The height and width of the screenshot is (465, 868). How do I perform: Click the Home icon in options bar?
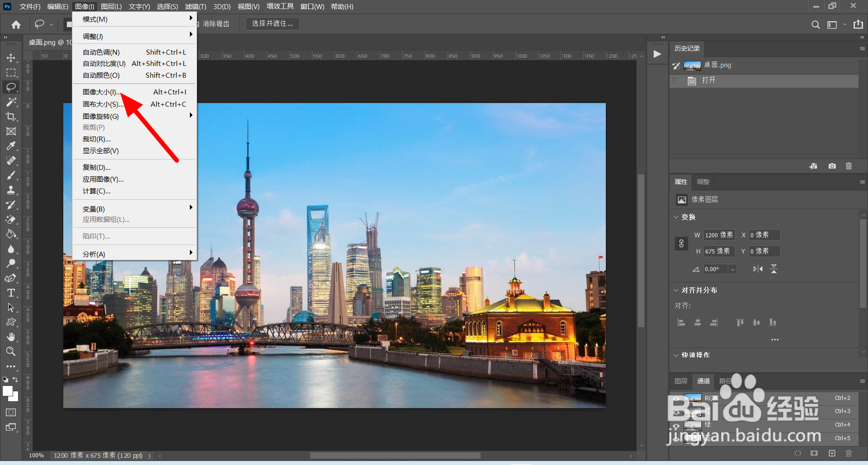click(x=16, y=24)
